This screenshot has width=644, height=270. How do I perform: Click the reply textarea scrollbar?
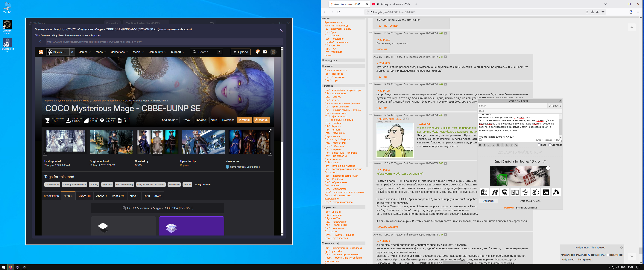pyautogui.click(x=560, y=127)
